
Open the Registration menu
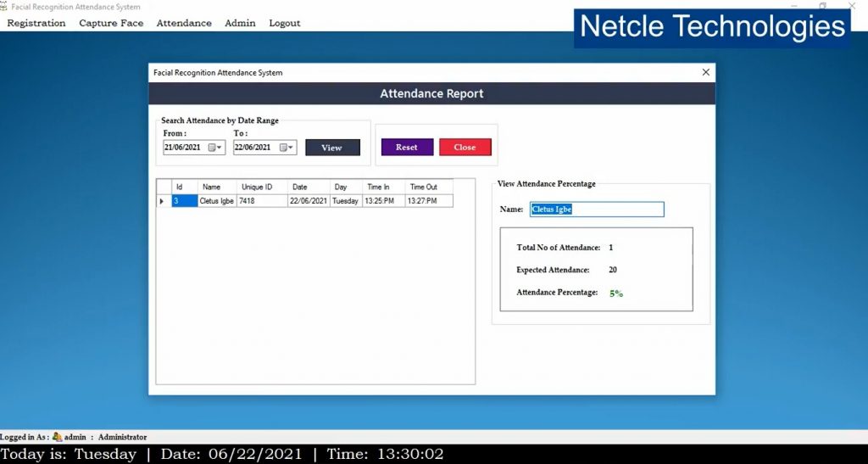[36, 23]
